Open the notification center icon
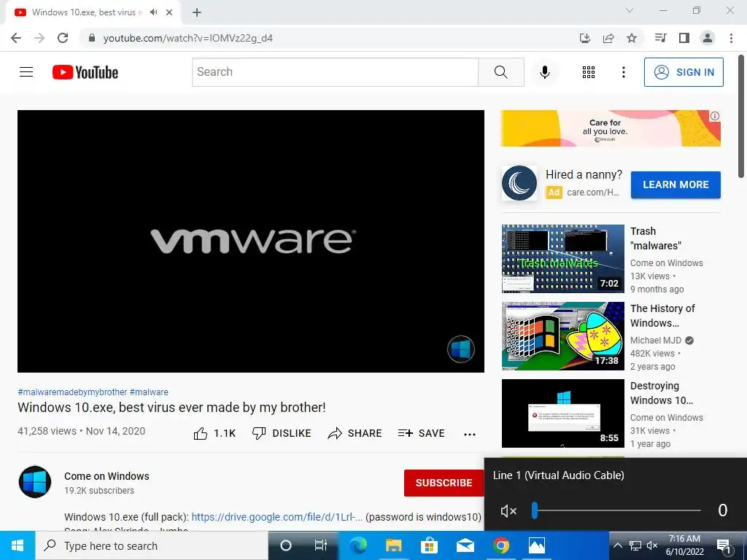 pos(724,547)
